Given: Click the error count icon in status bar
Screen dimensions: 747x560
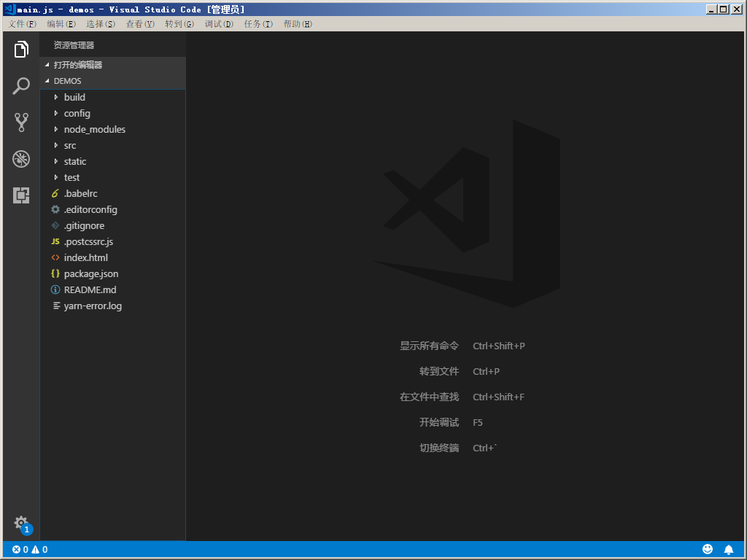Looking at the screenshot, I should (16, 550).
